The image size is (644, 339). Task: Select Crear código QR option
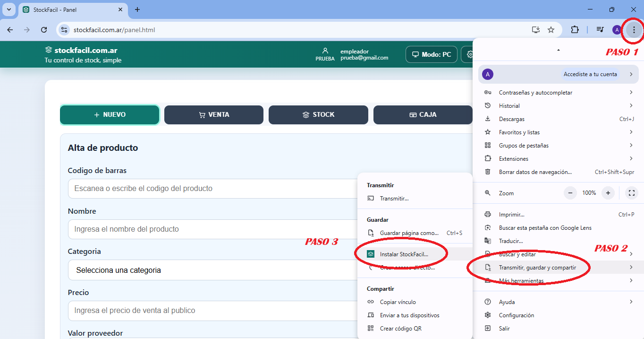tap(415, 329)
